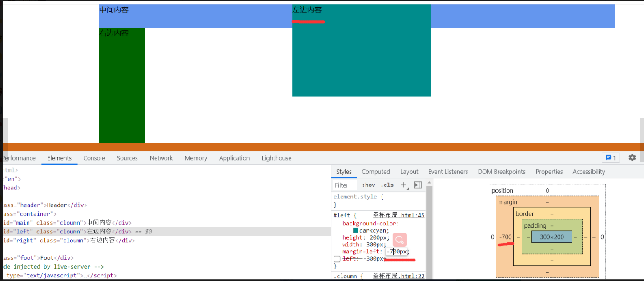This screenshot has height=281, width=644.
Task: Select the foot div DOM node
Action: click(x=37, y=258)
